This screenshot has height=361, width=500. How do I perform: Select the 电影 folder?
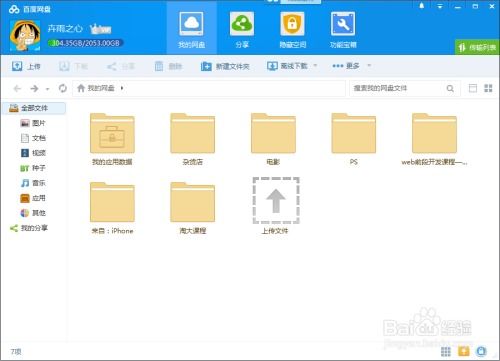(273, 139)
